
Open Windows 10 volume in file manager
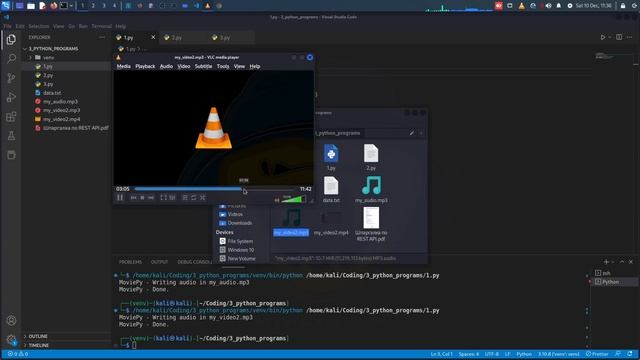tap(237, 250)
